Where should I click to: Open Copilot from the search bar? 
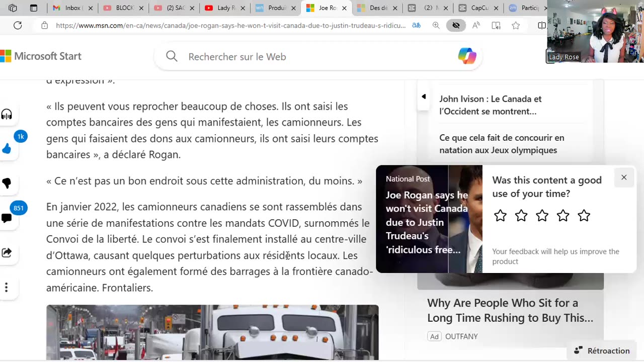pos(467,56)
